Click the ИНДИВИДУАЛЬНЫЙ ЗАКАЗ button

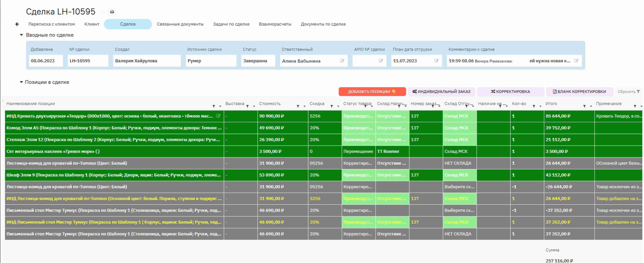click(x=441, y=91)
